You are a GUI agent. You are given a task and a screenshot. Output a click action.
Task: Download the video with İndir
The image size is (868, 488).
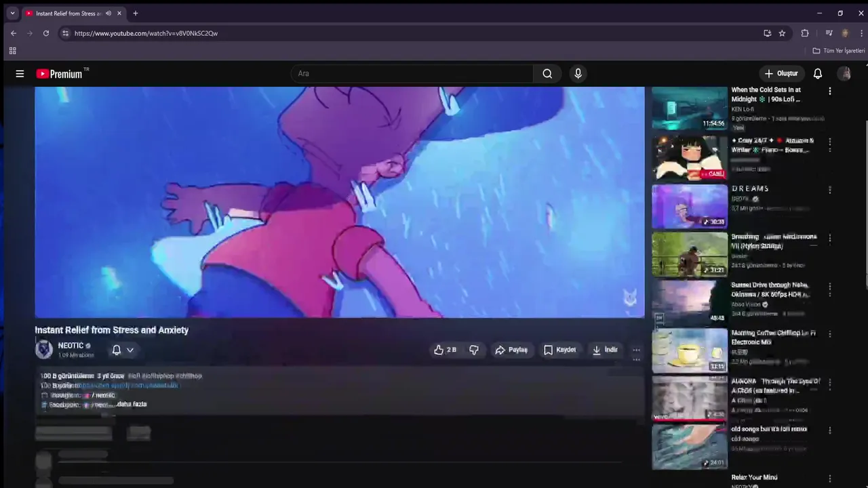[605, 350]
